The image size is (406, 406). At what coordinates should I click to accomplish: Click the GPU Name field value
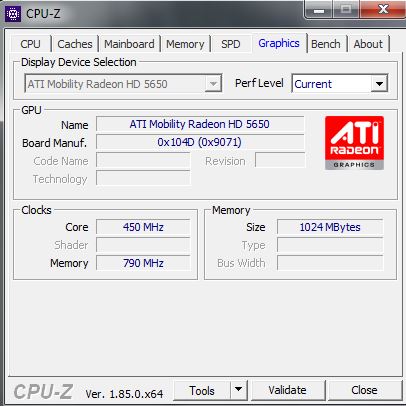point(200,124)
